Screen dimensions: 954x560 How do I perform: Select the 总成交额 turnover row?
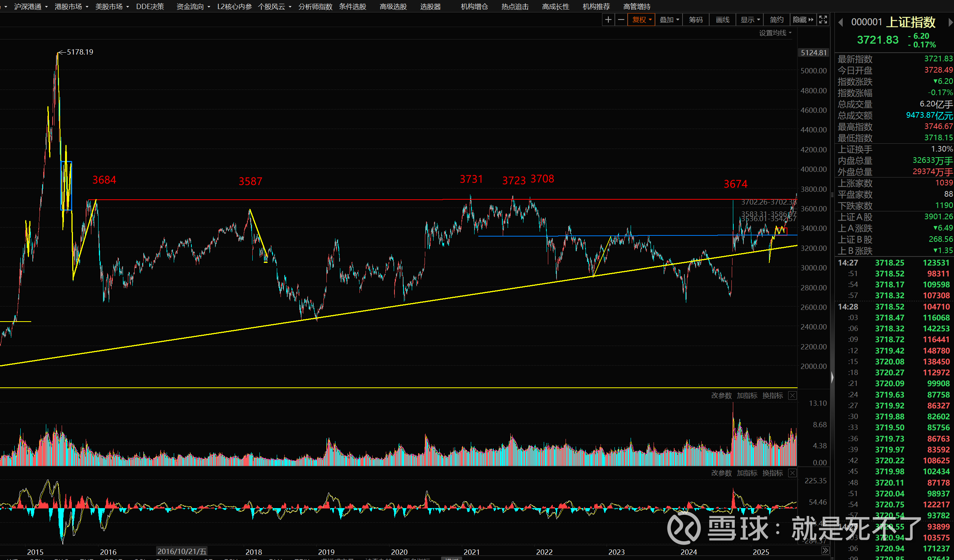click(x=895, y=115)
